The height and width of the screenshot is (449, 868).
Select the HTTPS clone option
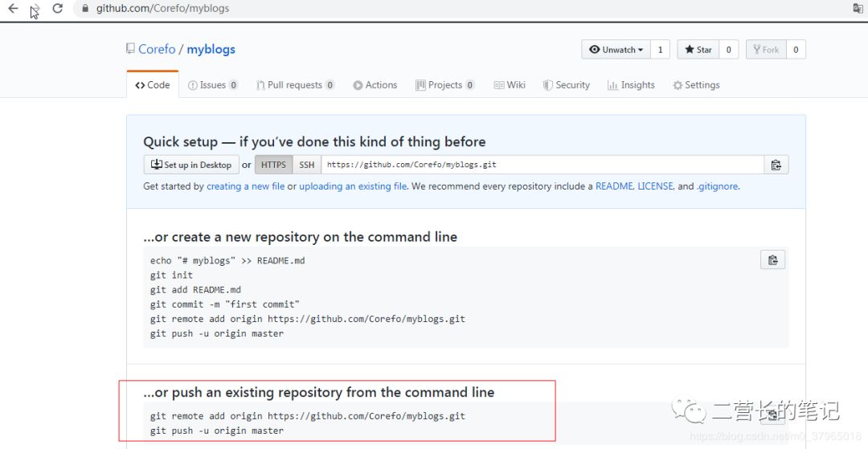tap(273, 165)
